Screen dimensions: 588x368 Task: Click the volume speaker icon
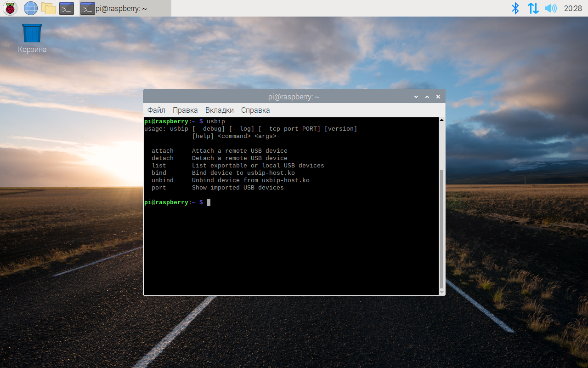click(x=550, y=8)
